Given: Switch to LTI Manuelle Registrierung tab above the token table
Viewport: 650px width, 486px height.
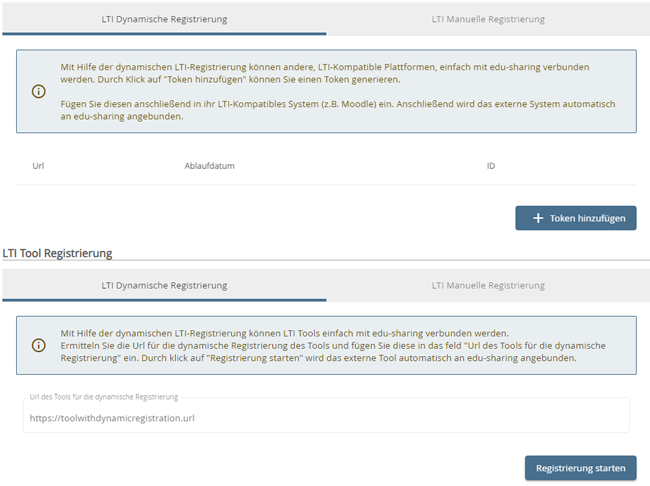Looking at the screenshot, I should coord(488,19).
